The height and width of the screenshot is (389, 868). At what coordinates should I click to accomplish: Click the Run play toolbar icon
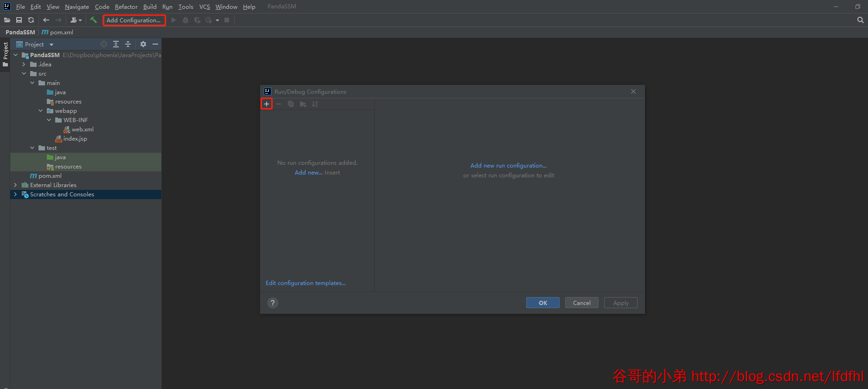click(174, 20)
